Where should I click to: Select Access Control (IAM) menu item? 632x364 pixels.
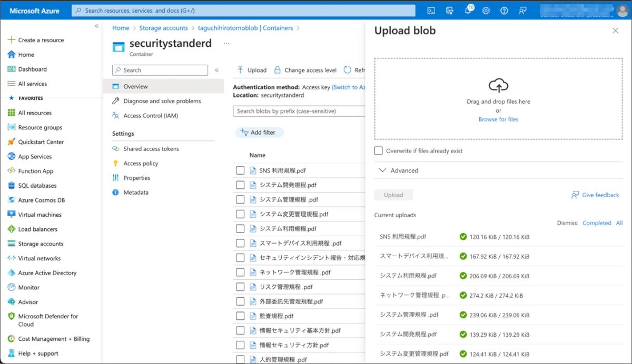point(150,116)
